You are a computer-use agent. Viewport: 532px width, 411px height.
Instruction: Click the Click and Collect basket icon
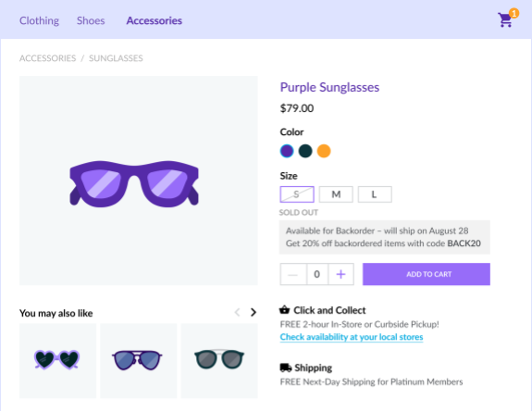click(284, 310)
